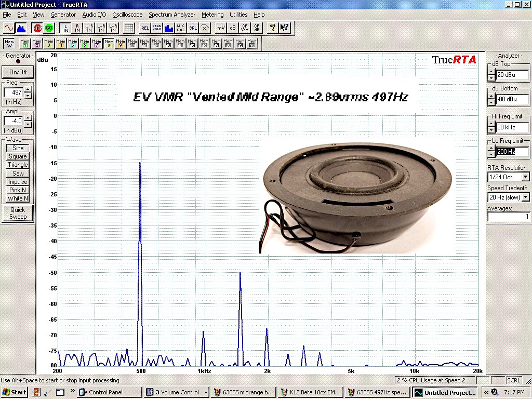The image size is (532, 399).
Task: Select the White N noise waveform
Action: (x=18, y=198)
